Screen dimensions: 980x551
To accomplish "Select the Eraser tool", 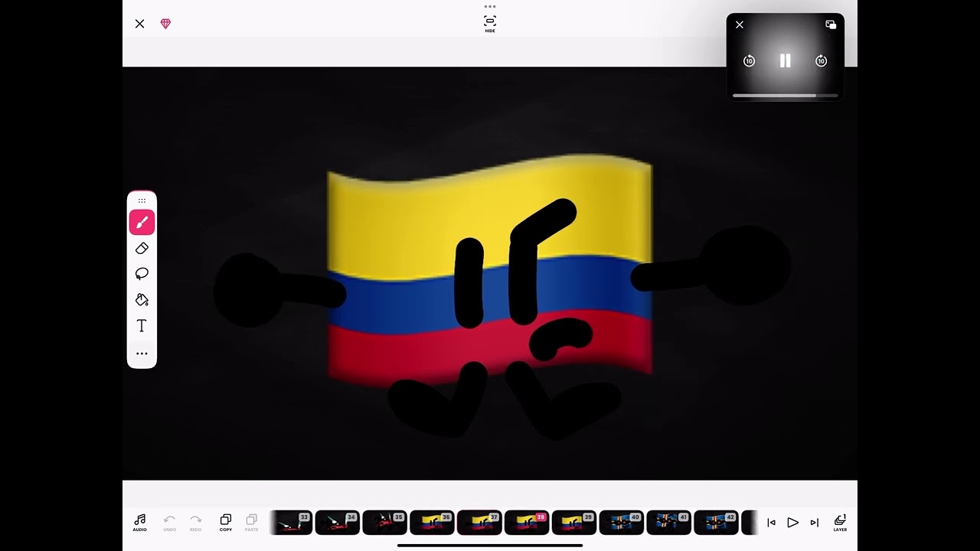I will pos(142,249).
